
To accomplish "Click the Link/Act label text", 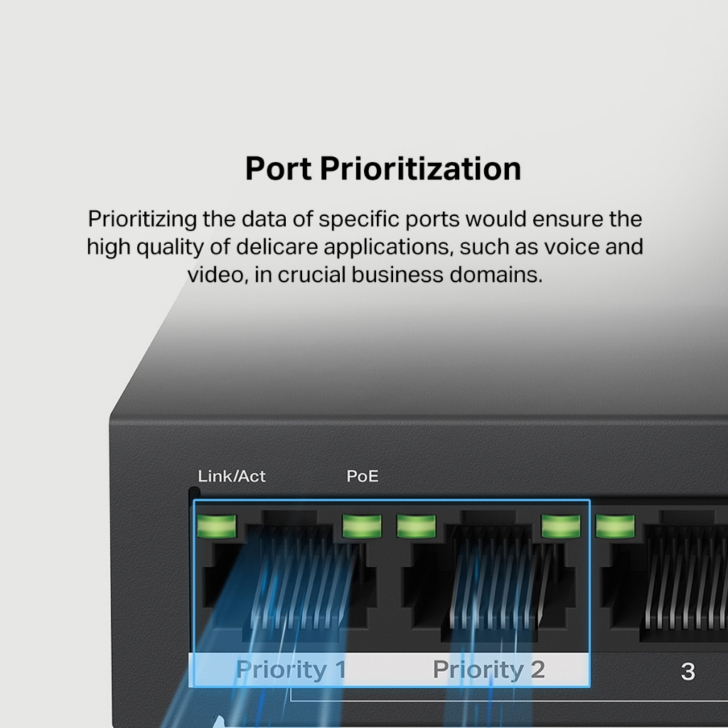I will coord(232,476).
